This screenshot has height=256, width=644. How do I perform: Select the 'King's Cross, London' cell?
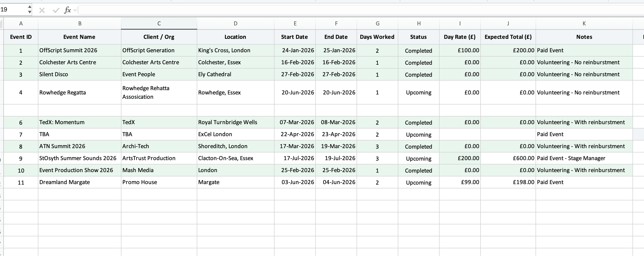click(x=235, y=50)
